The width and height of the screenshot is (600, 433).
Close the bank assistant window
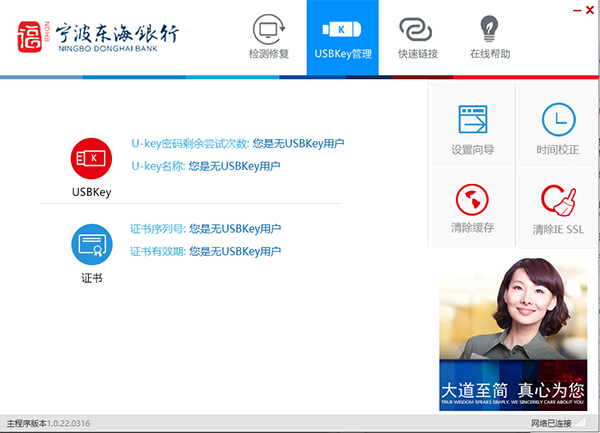[590, 10]
